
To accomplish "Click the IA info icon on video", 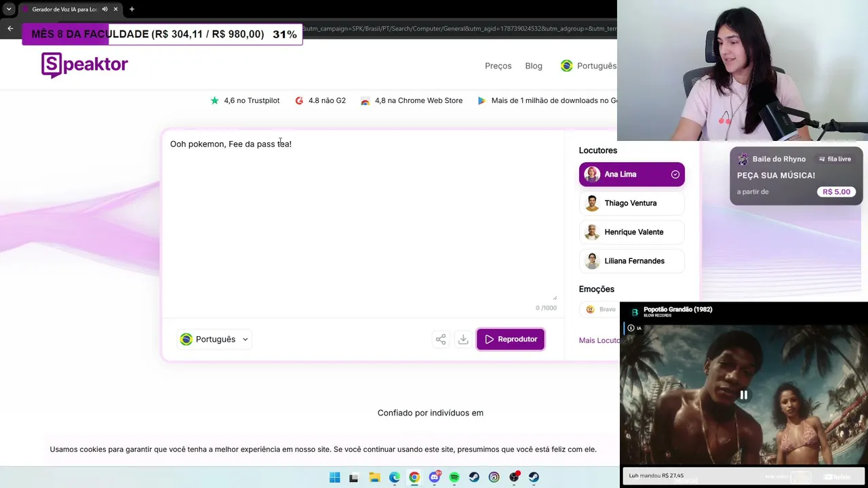I will click(631, 328).
